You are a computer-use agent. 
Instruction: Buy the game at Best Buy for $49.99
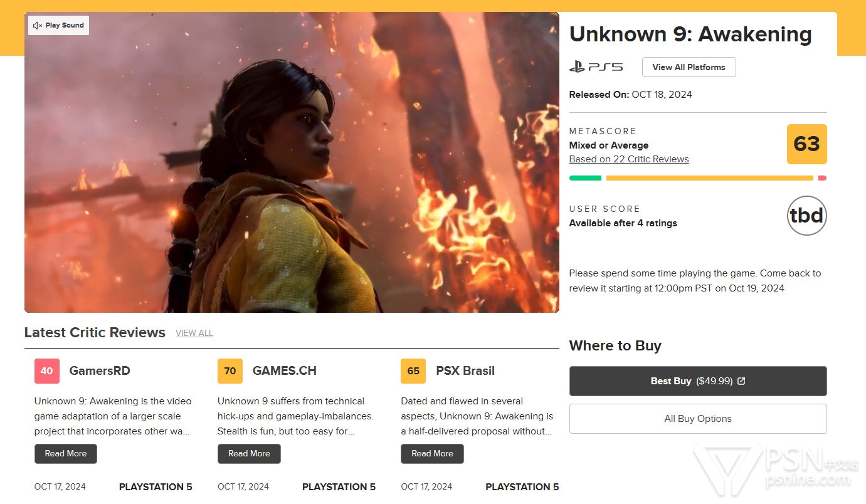(x=698, y=381)
